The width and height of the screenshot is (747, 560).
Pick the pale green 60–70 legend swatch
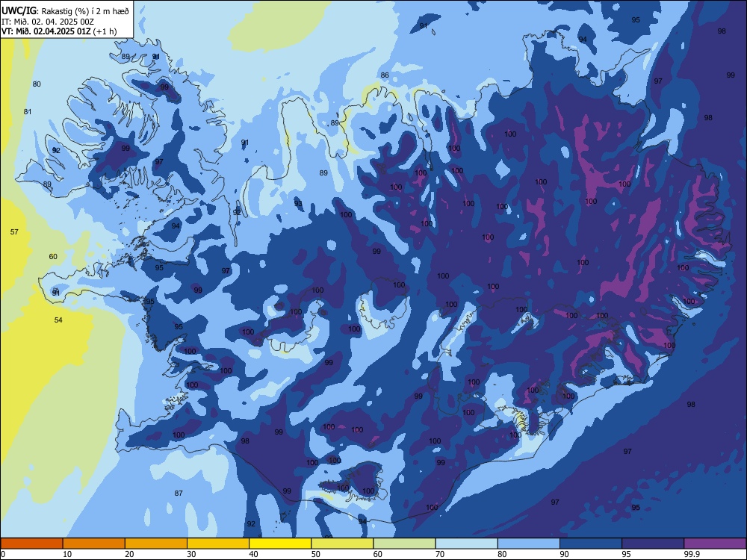(x=404, y=544)
